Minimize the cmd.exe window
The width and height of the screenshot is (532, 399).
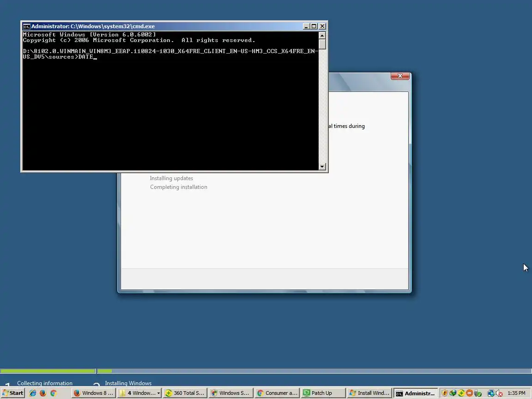click(x=306, y=26)
